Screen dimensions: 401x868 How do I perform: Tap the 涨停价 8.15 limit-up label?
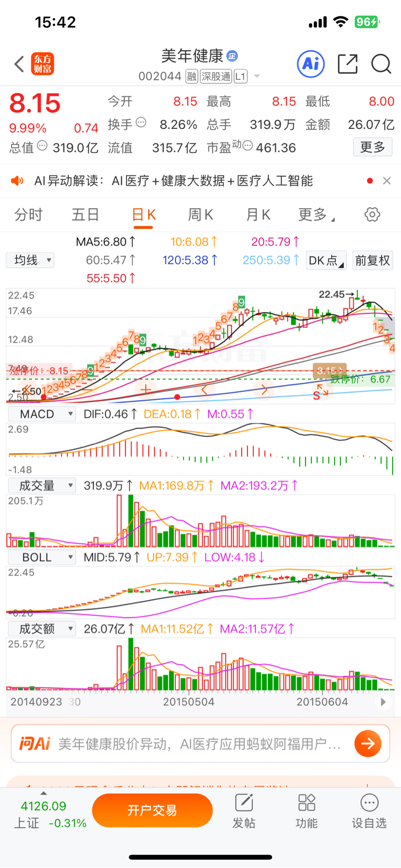pos(39,371)
